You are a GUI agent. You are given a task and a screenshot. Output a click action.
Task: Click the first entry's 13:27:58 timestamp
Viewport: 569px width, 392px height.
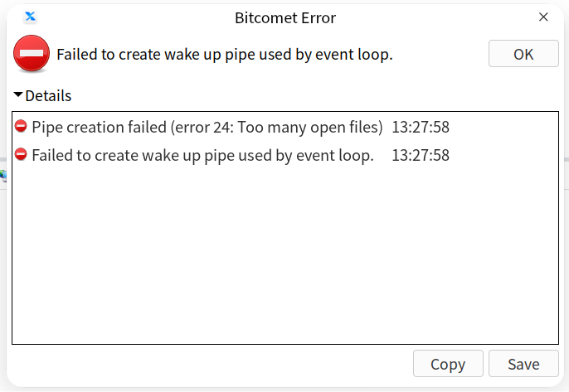[x=421, y=128]
